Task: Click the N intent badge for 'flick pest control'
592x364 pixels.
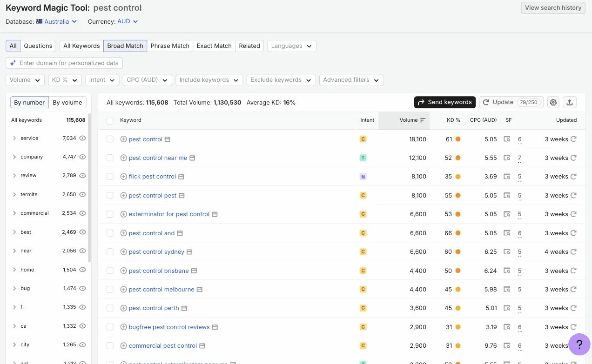Action: pos(363,177)
